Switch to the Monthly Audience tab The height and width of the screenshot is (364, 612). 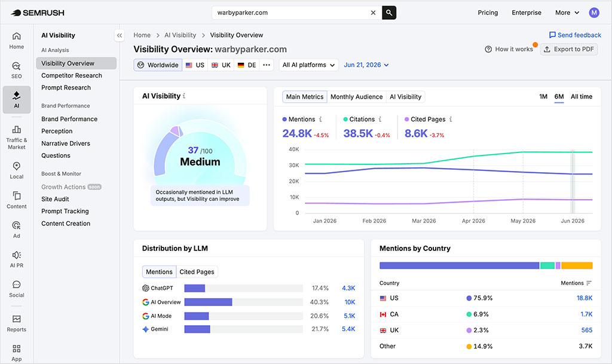[x=356, y=97]
